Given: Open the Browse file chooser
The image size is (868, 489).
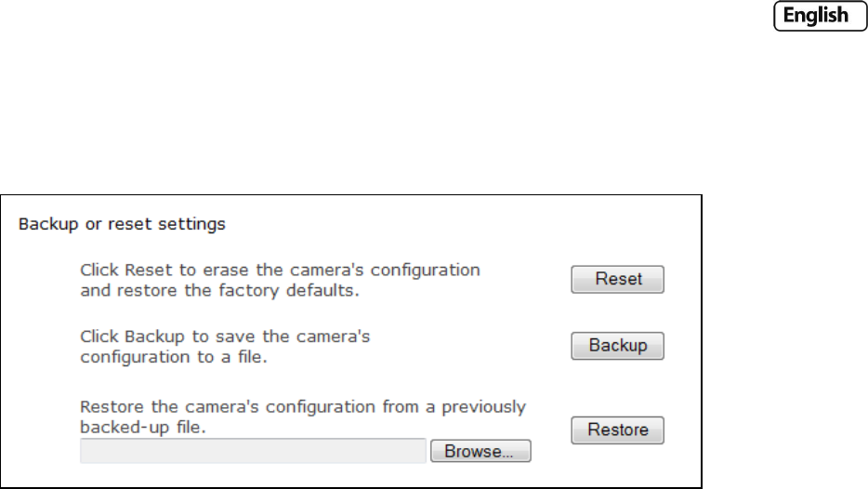Looking at the screenshot, I should 480,452.
